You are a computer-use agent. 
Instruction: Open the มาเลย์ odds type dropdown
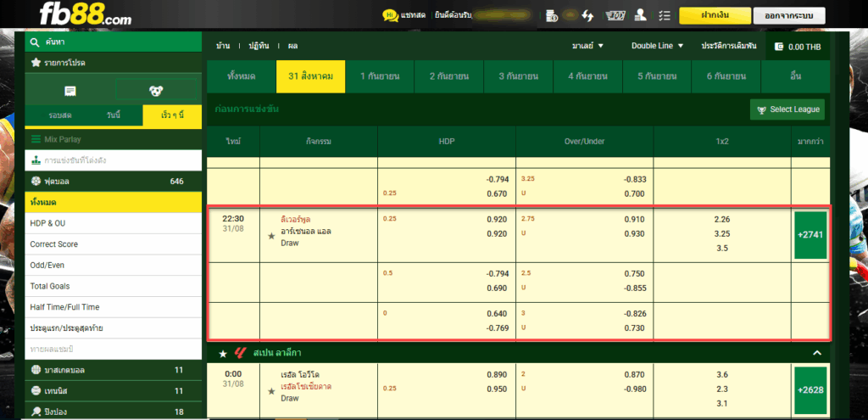(x=588, y=46)
